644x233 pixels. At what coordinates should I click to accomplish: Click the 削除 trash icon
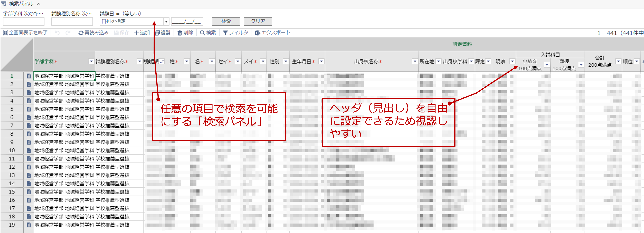180,33
